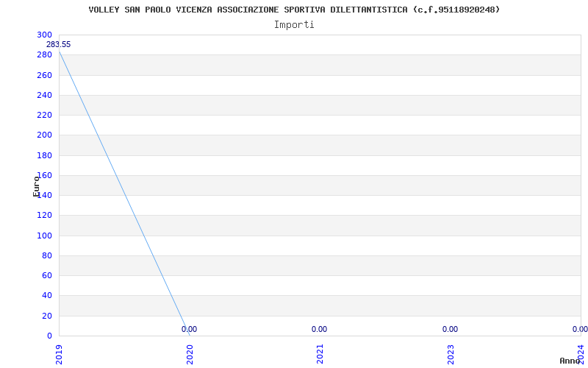Click the 300 y-axis tick label
This screenshot has width=588, height=368.
click(44, 35)
